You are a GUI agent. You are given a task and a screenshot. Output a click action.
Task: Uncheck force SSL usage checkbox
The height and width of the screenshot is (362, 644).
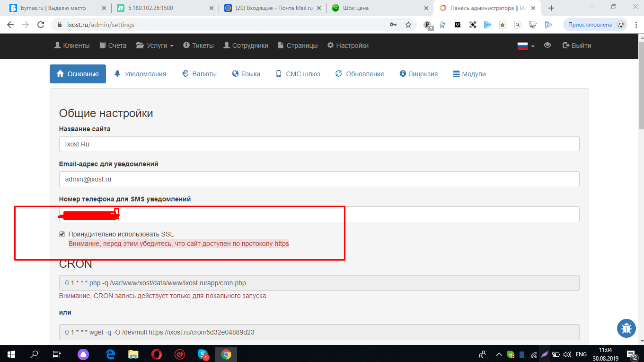pyautogui.click(x=62, y=234)
